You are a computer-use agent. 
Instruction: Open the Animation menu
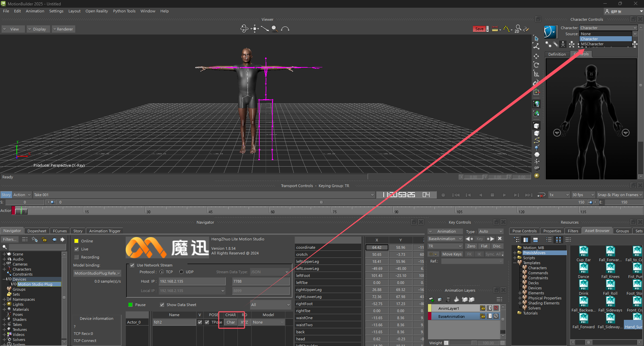[35, 11]
